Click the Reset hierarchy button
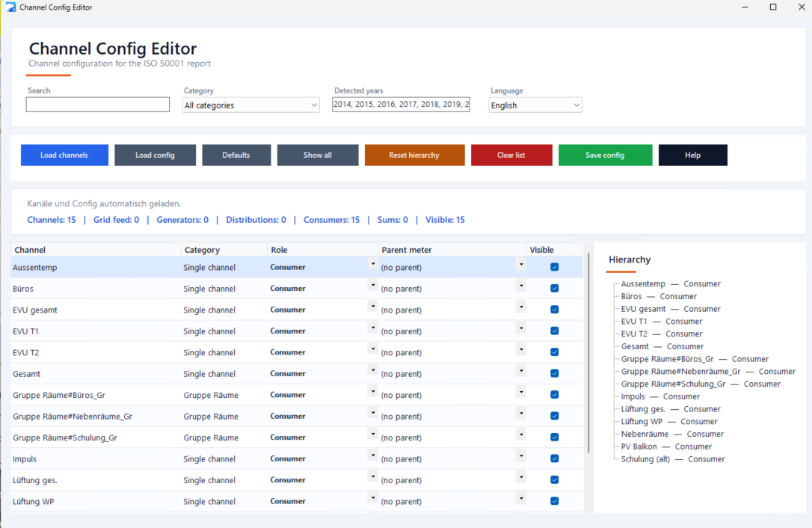Image resolution: width=812 pixels, height=528 pixels. click(414, 156)
